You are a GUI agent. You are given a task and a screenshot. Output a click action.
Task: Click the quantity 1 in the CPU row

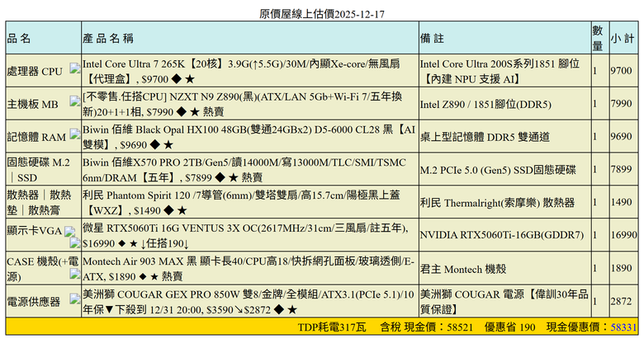tap(594, 71)
